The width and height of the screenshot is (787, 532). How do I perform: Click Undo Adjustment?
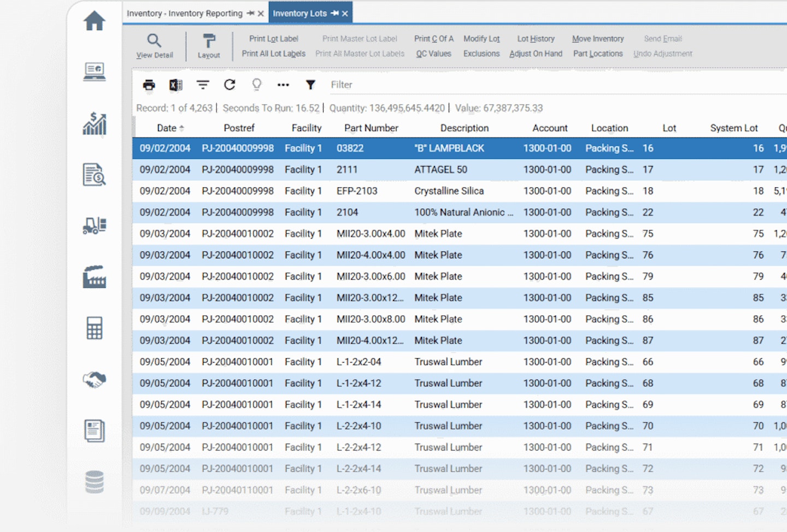pyautogui.click(x=663, y=54)
